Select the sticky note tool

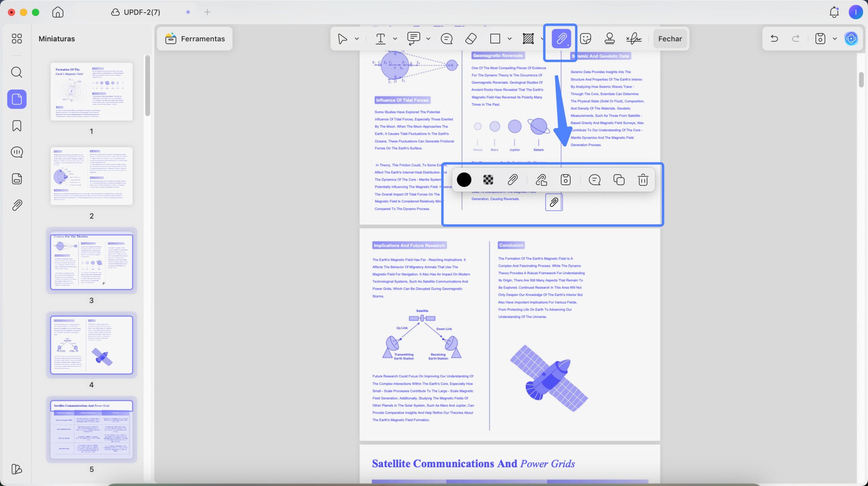(447, 39)
